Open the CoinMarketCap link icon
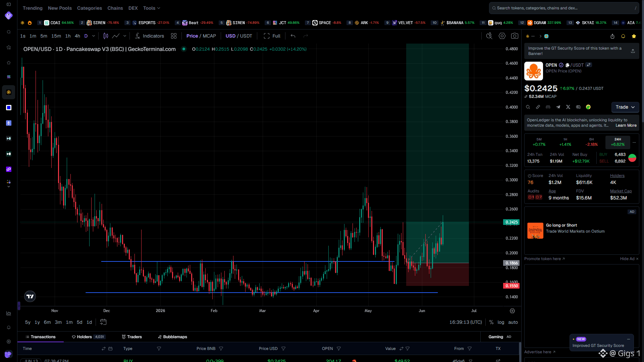644x362 pixels. coord(578,107)
